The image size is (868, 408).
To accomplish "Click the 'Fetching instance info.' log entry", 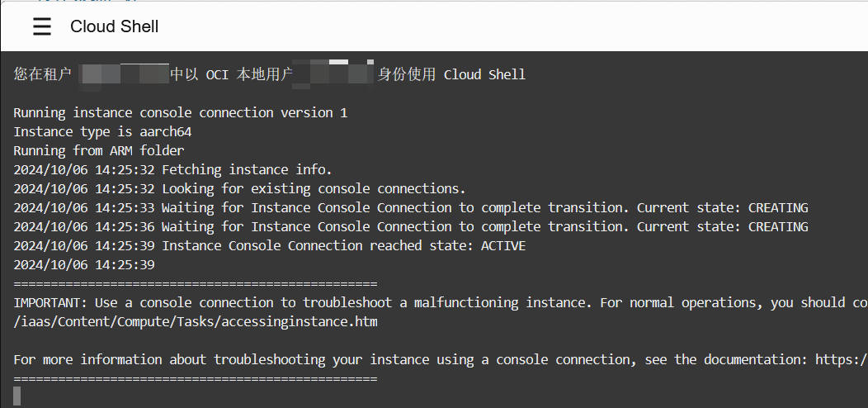I will [x=247, y=170].
